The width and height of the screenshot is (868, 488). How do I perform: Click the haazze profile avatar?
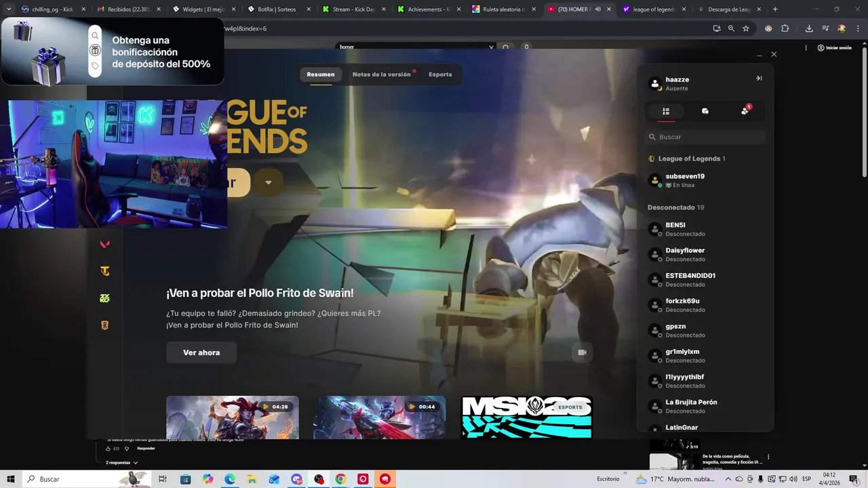click(655, 84)
